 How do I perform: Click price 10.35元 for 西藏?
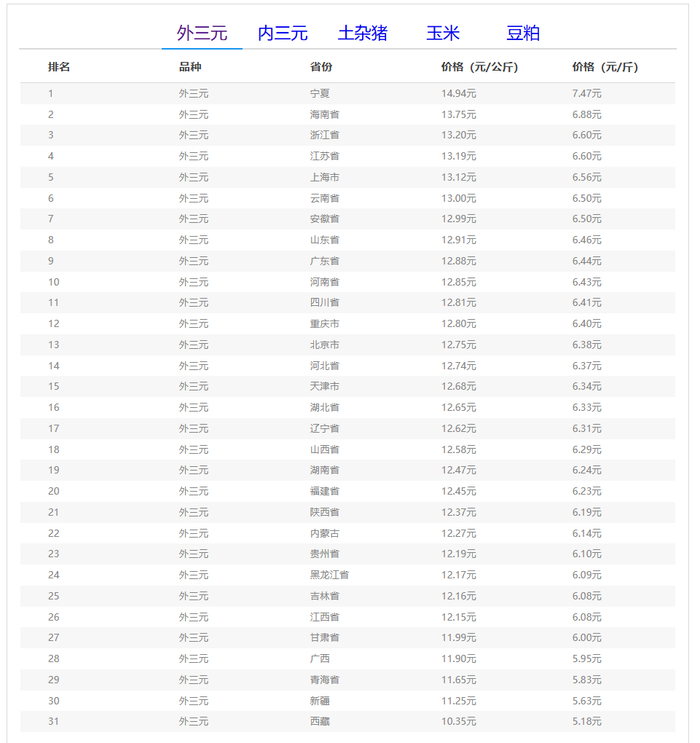tap(459, 721)
